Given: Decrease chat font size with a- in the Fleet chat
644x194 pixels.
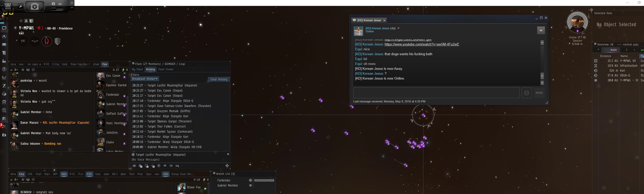Looking at the screenshot, I should (x=12, y=70).
